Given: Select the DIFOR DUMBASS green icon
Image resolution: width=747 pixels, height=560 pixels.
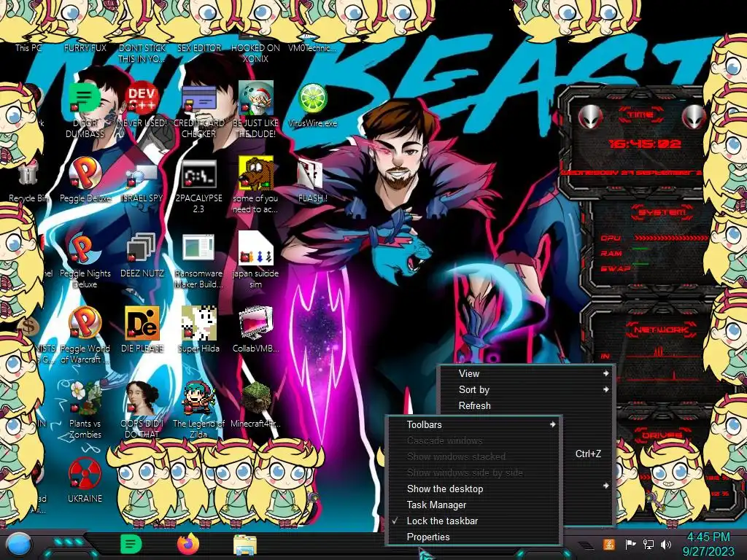Looking at the screenshot, I should pos(85,98).
